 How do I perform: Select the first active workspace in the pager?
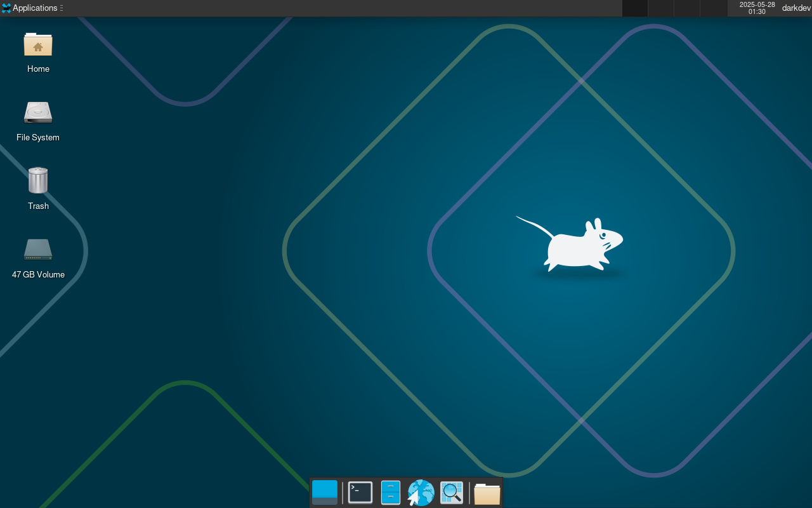click(x=634, y=8)
